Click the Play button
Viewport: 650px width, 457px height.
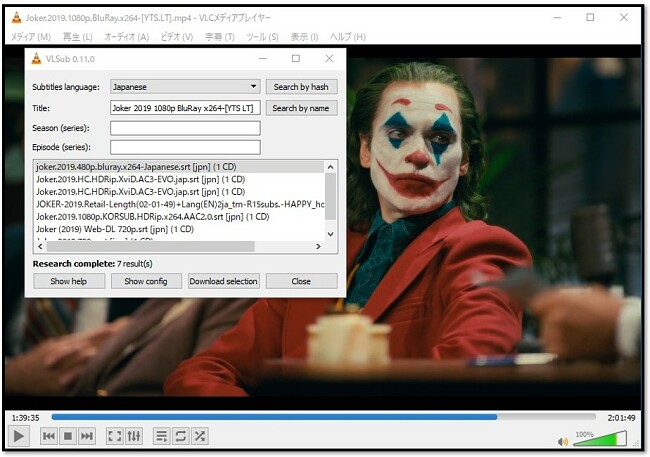19,436
